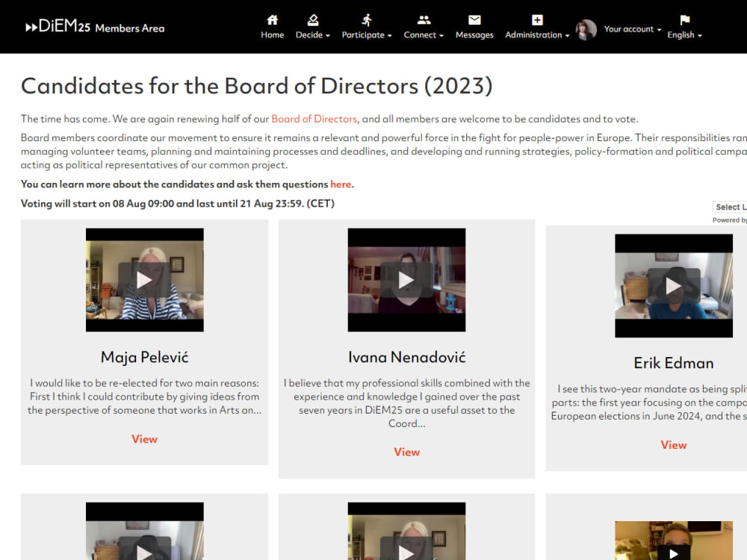Click the Ivana Nenadović name heading
747x560 pixels.
click(406, 357)
